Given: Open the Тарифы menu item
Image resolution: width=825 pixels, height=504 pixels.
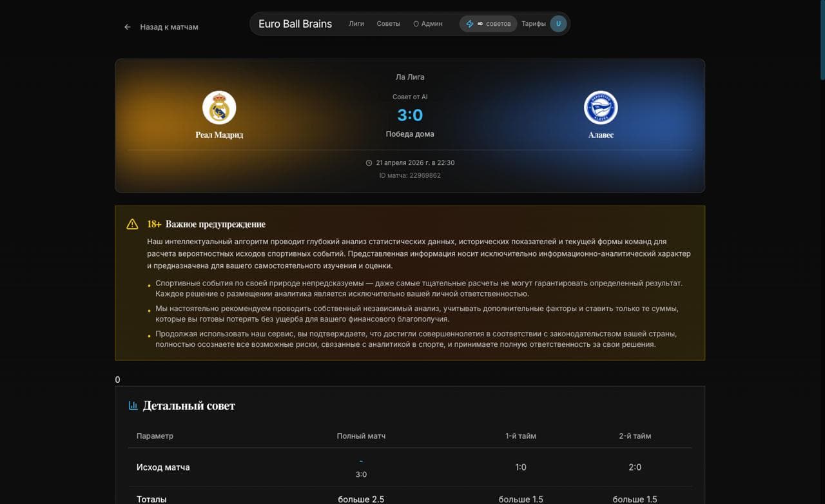Looking at the screenshot, I should point(534,24).
